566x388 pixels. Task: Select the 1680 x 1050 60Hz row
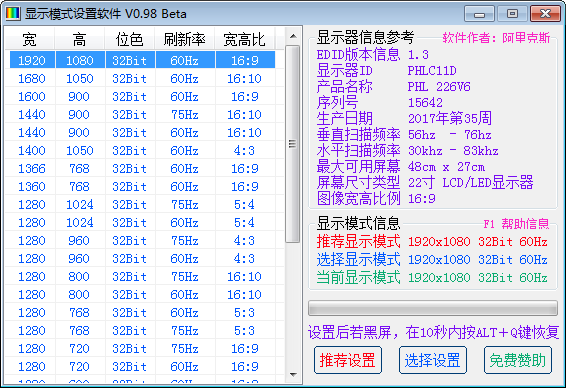[x=143, y=78]
